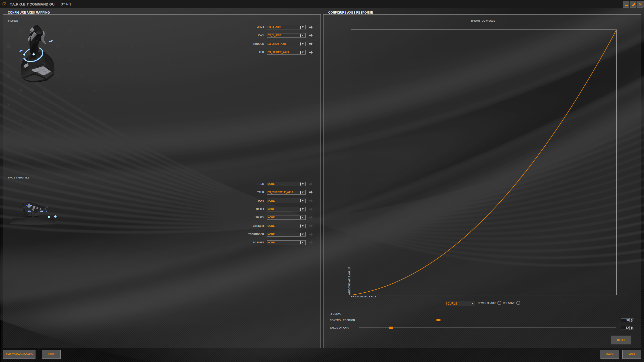Image resolution: width=644 pixels, height=362 pixels.
Task: Open the J CURVE response type dropdown
Action: click(460, 303)
